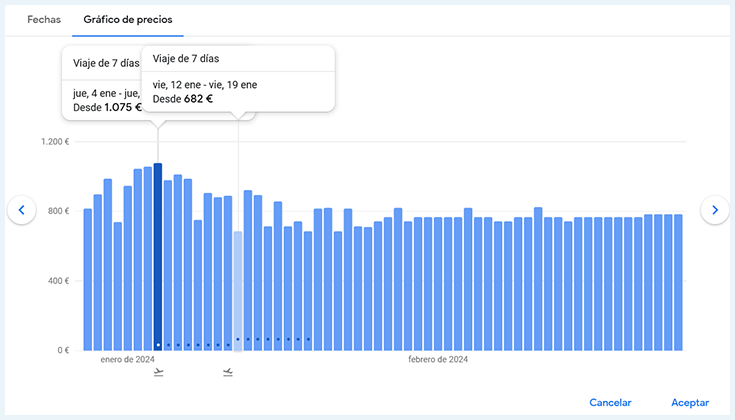Click the first price bar in January
This screenshot has height=420, width=735.
88,280
